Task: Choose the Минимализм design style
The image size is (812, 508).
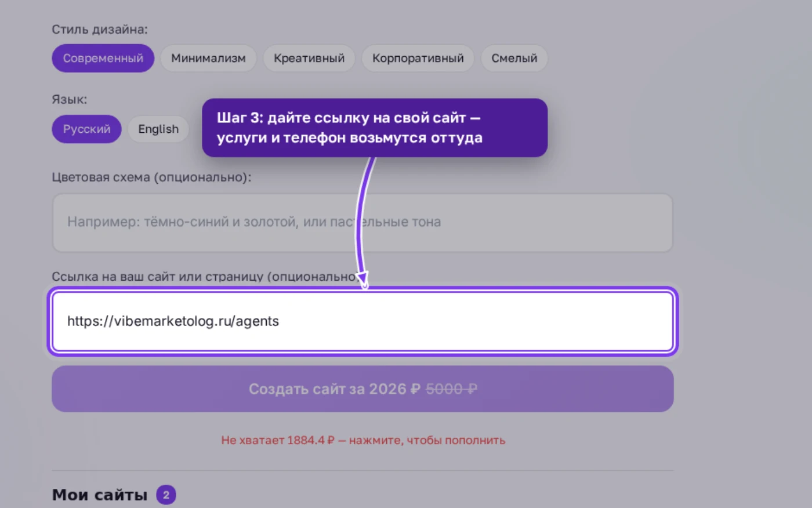Action: coord(208,58)
